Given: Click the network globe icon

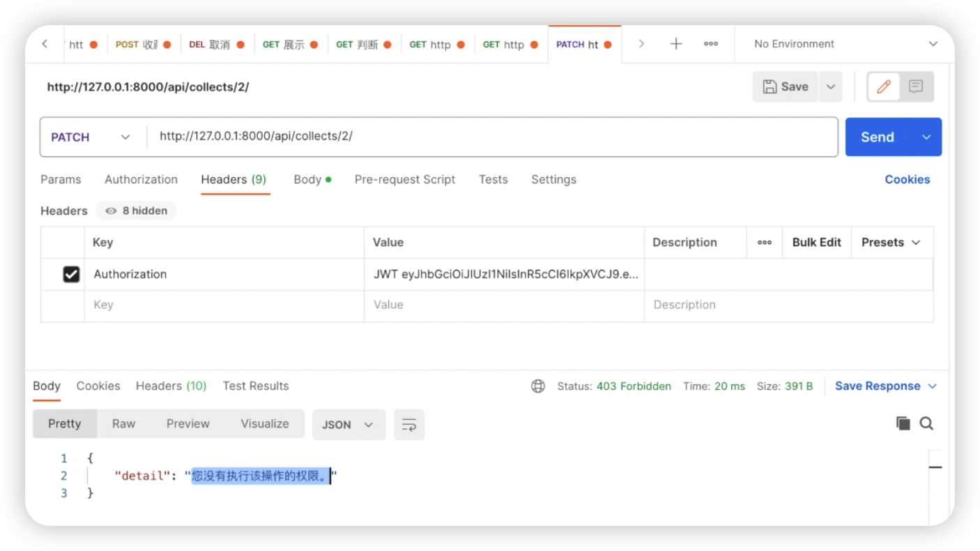Looking at the screenshot, I should 538,386.
